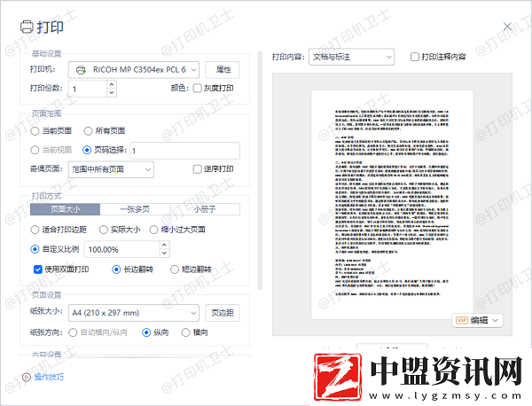Click the play icon beside 操作技巧
532x406 pixels.
point(26,377)
